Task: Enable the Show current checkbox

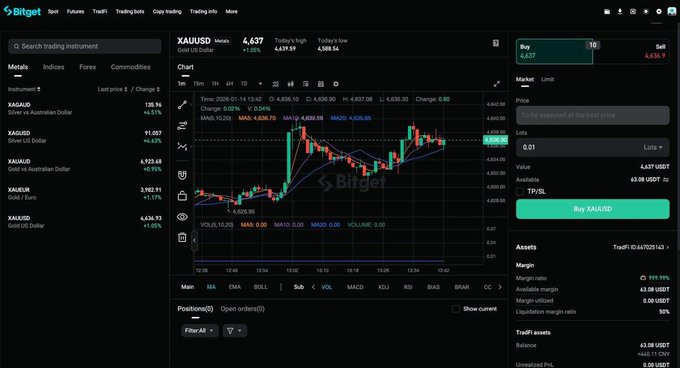Action: point(456,309)
